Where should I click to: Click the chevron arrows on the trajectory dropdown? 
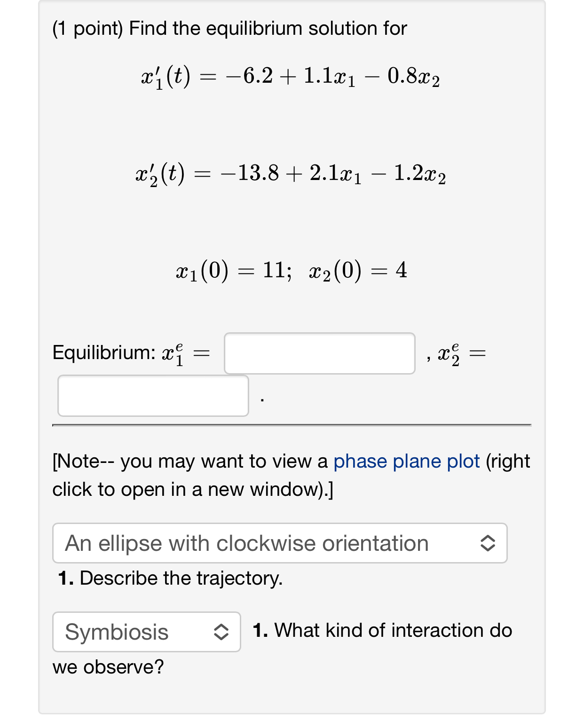487,543
